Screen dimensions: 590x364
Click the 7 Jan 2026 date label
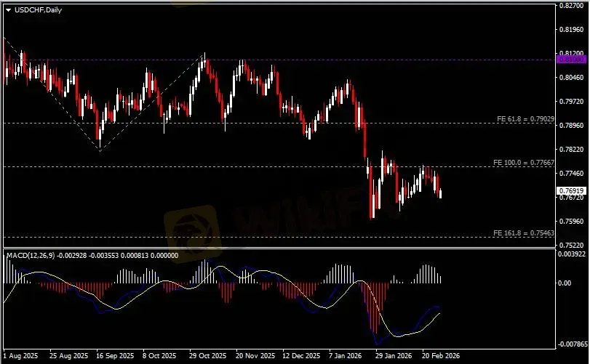(345, 355)
